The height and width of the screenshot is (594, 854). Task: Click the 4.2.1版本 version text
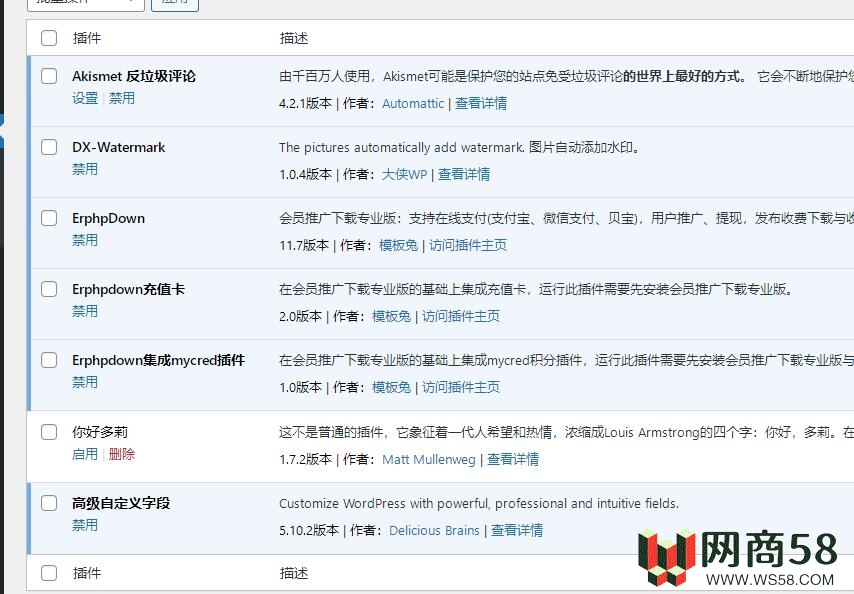[x=306, y=103]
